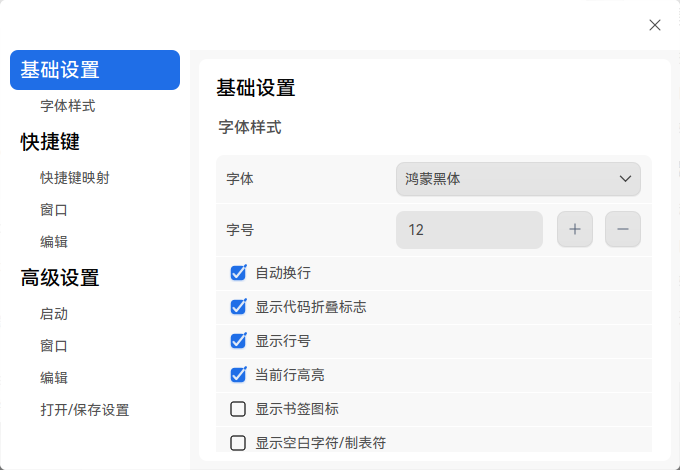The height and width of the screenshot is (470, 680).
Task: Open the 字体 dropdown showing 鸿蒙黑体
Action: (x=518, y=179)
